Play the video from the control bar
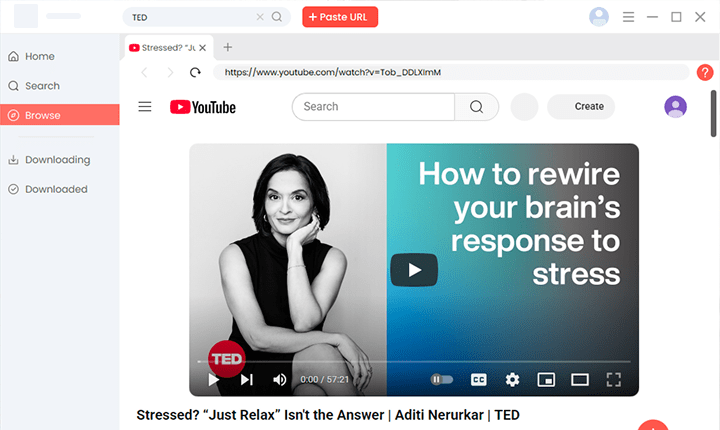Image resolution: width=720 pixels, height=430 pixels. tap(213, 379)
